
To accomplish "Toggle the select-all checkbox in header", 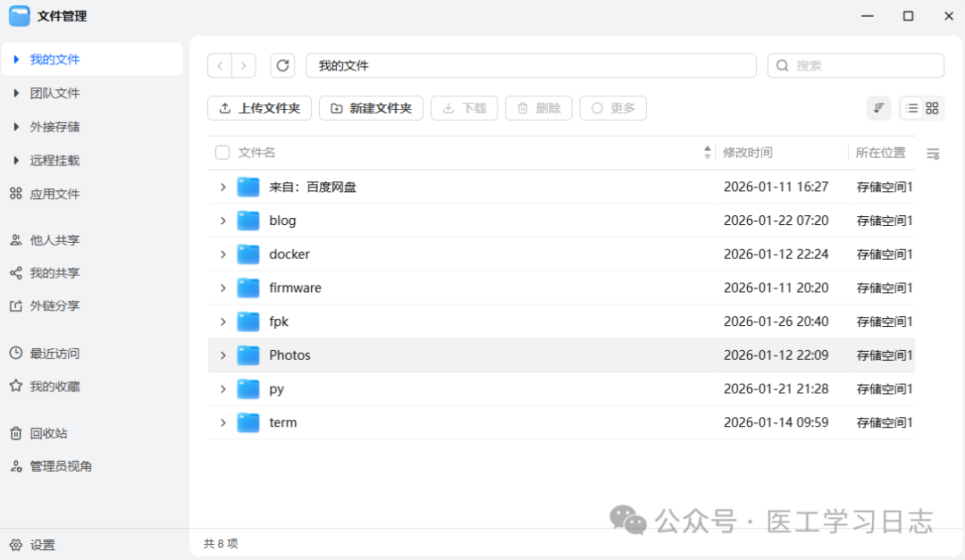I will pos(222,152).
